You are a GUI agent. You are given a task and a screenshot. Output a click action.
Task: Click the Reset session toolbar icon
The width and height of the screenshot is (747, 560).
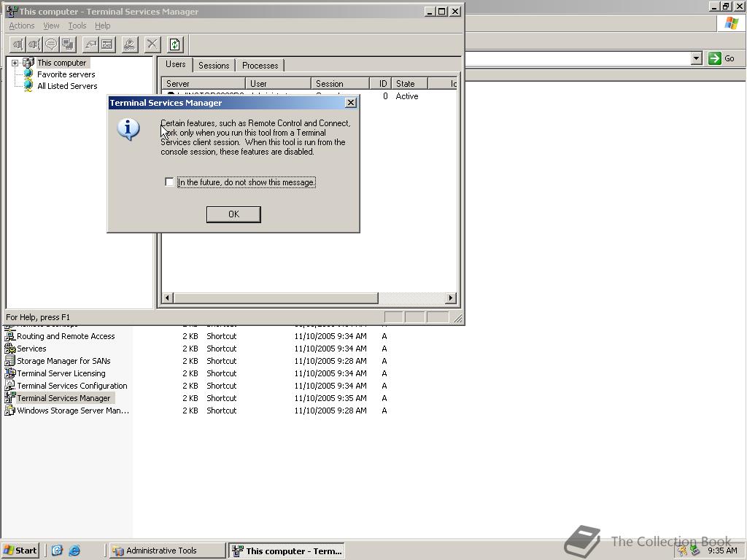coord(90,44)
